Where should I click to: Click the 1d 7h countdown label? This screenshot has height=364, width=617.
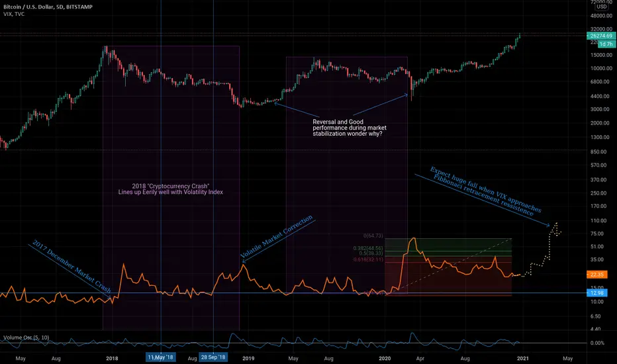tap(606, 44)
